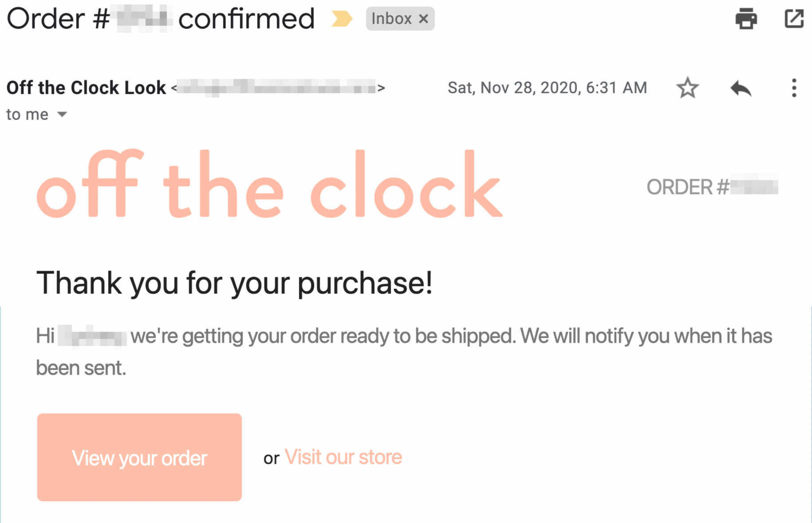
Task: Click 'Thank you for your purchase!' heading
Action: 235,282
